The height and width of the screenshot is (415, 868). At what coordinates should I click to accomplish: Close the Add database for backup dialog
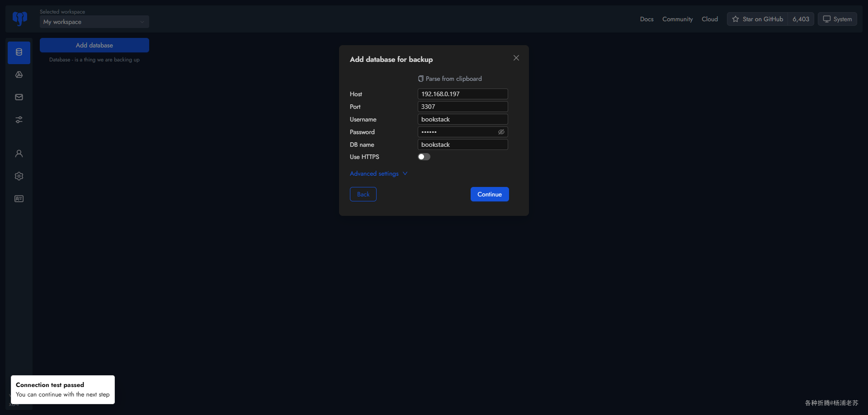coord(516,58)
